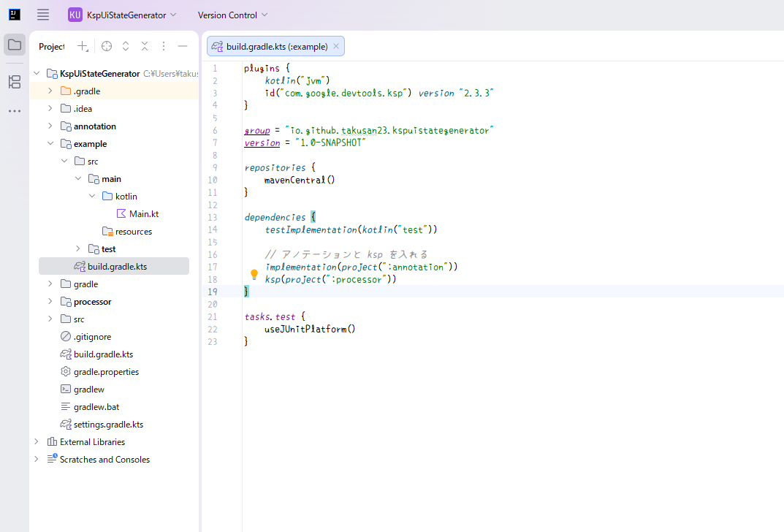Click the Project tool window folder icon
The image size is (784, 532).
(15, 45)
